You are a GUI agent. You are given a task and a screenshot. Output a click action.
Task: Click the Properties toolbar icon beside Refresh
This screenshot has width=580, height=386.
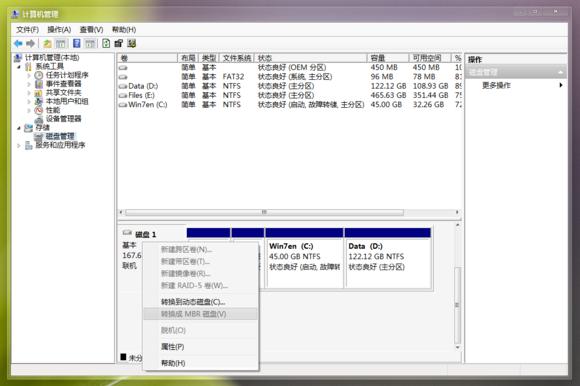[118, 44]
